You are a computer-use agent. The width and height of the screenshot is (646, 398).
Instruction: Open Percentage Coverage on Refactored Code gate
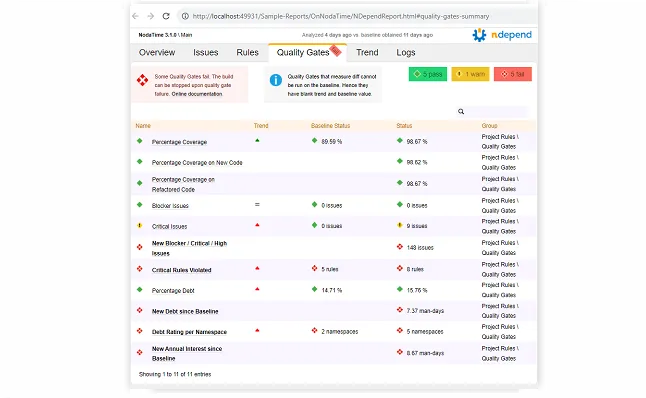click(183, 185)
